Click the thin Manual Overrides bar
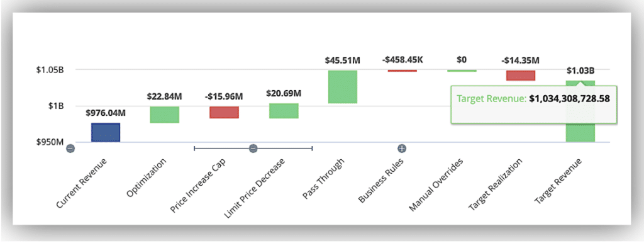 click(x=462, y=71)
